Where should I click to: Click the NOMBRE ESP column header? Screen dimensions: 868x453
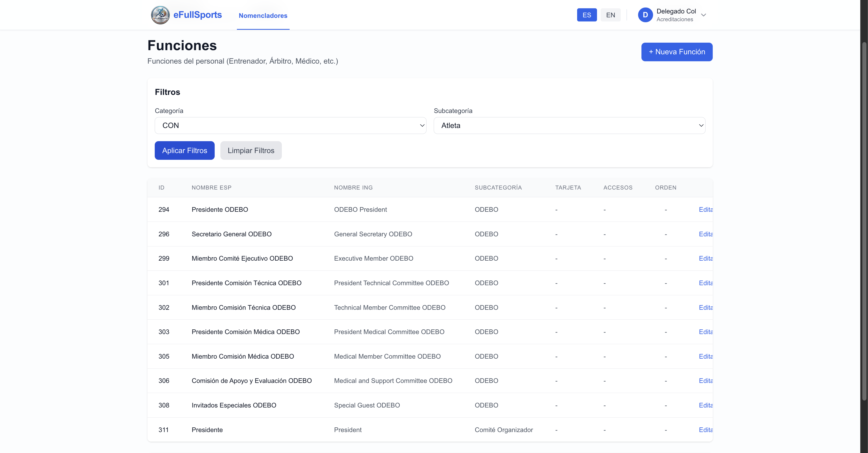211,187
